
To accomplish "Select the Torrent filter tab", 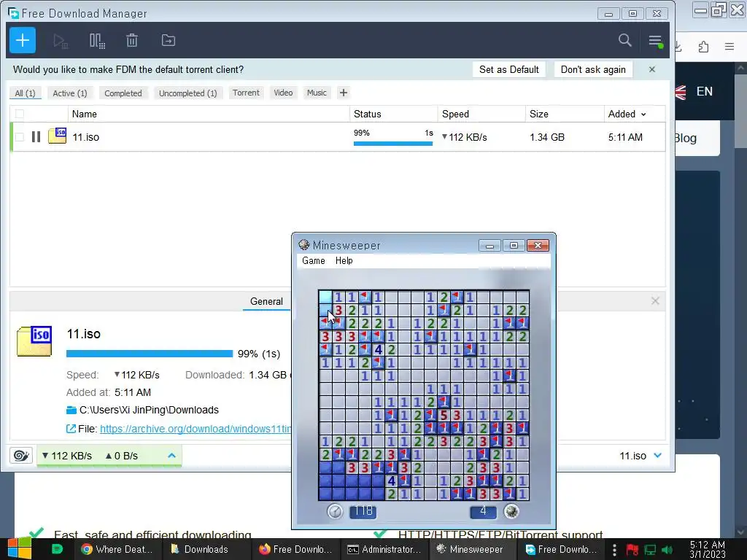I will click(246, 93).
